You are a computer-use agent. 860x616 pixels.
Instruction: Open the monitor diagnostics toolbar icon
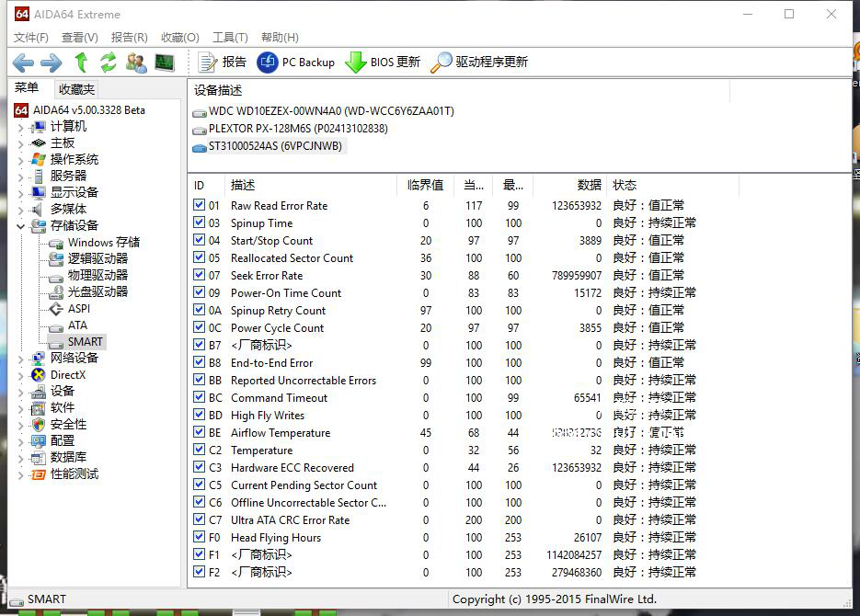click(165, 63)
